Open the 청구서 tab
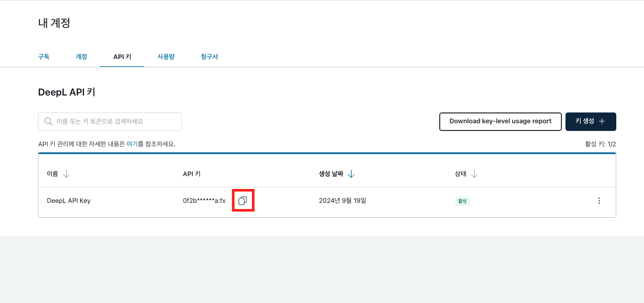The width and height of the screenshot is (644, 303). [209, 56]
